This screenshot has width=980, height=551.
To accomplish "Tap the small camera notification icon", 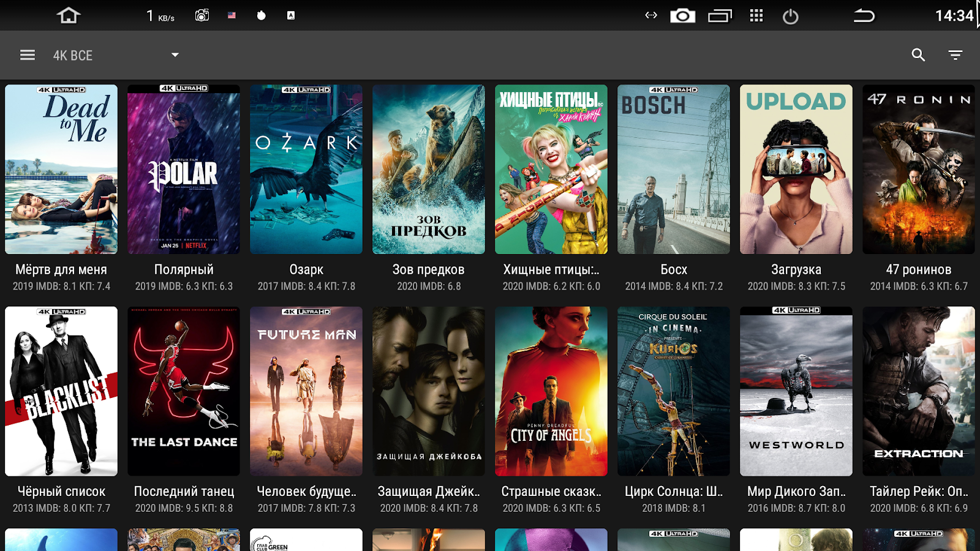I will click(x=202, y=15).
